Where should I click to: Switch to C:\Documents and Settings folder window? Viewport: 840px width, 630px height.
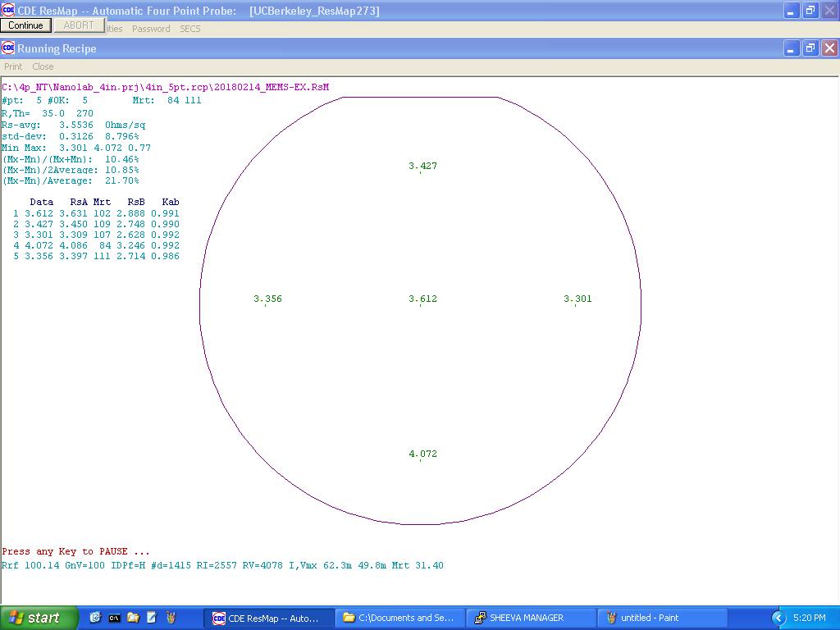[x=399, y=618]
